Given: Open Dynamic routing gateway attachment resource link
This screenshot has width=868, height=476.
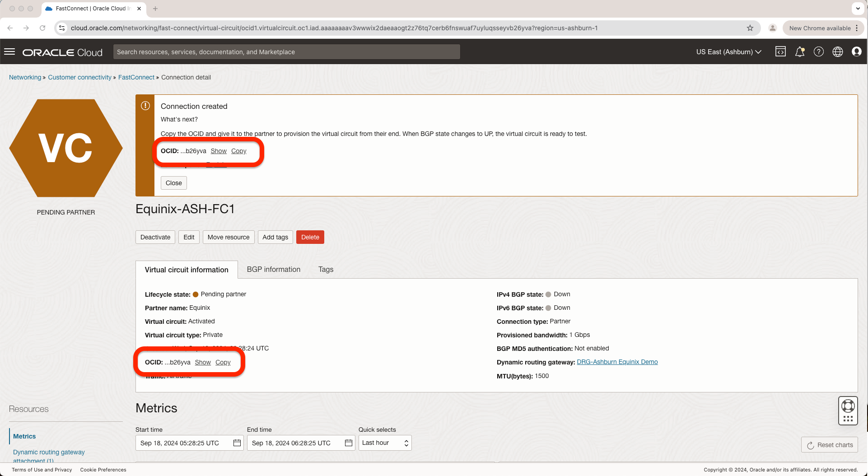Looking at the screenshot, I should (49, 456).
